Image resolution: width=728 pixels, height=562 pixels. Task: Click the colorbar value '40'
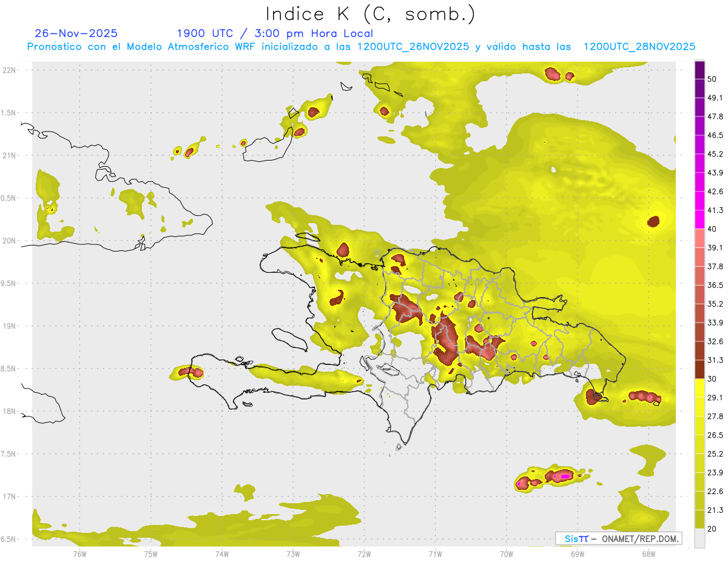click(713, 229)
